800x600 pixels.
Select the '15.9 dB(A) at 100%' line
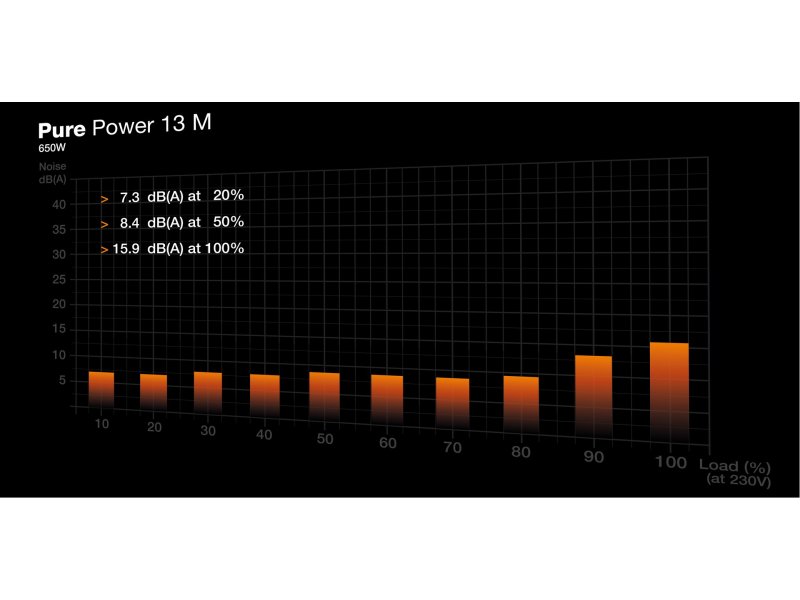pos(172,249)
